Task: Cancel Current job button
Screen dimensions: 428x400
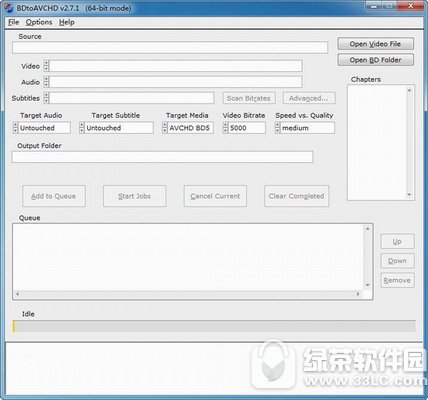Action: click(x=215, y=196)
